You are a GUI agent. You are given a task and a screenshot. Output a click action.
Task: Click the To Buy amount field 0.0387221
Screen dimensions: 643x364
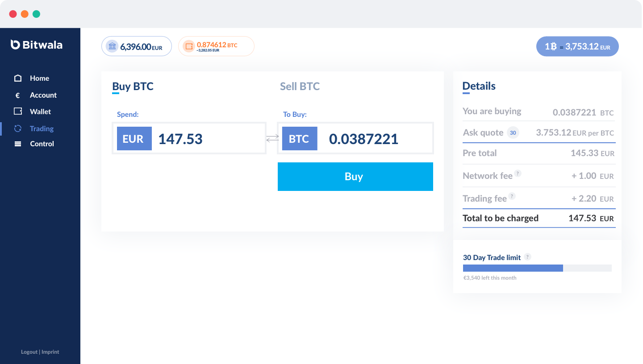pos(355,138)
